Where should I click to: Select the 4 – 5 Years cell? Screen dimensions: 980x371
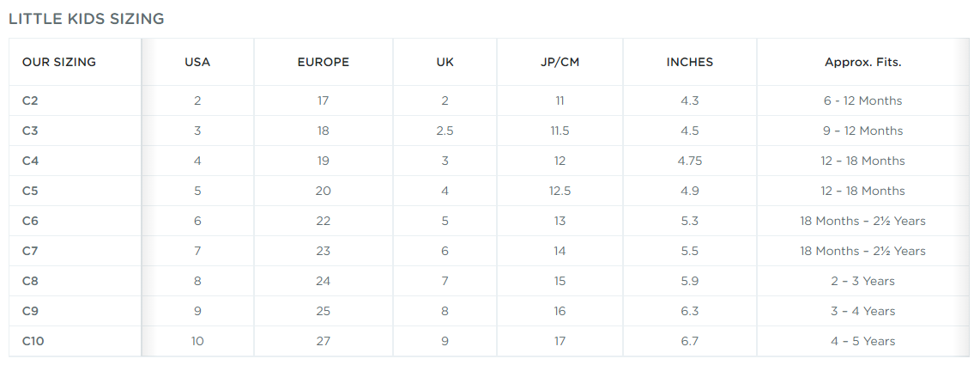tap(862, 341)
